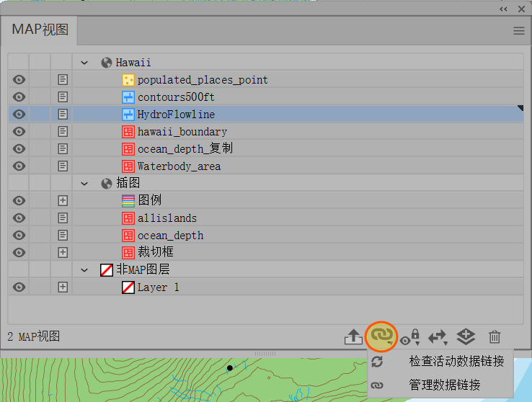Click attribute icon for populated_places_point row

(x=63, y=80)
